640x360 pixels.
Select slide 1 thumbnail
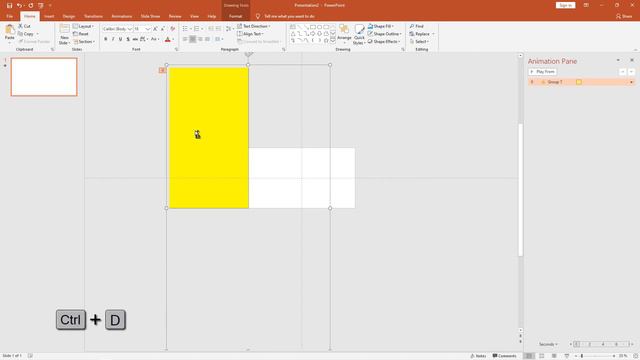[44, 77]
